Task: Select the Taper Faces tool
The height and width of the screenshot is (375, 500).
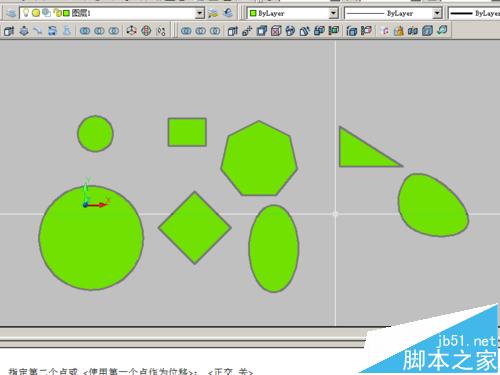Action: 305,31
